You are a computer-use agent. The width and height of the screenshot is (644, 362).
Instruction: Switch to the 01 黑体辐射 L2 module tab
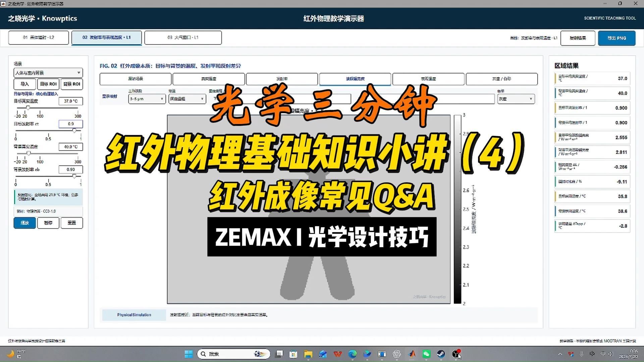pos(39,38)
